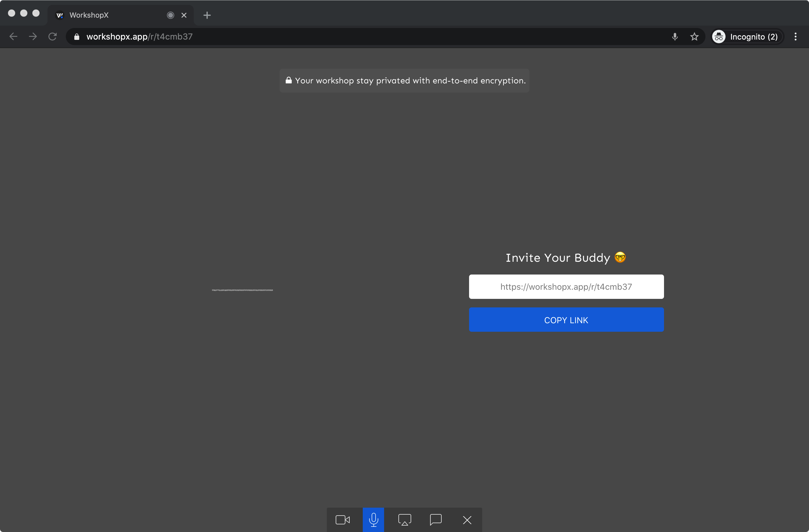Click the COPY LINK button
Viewport: 809px width, 532px height.
(x=566, y=320)
